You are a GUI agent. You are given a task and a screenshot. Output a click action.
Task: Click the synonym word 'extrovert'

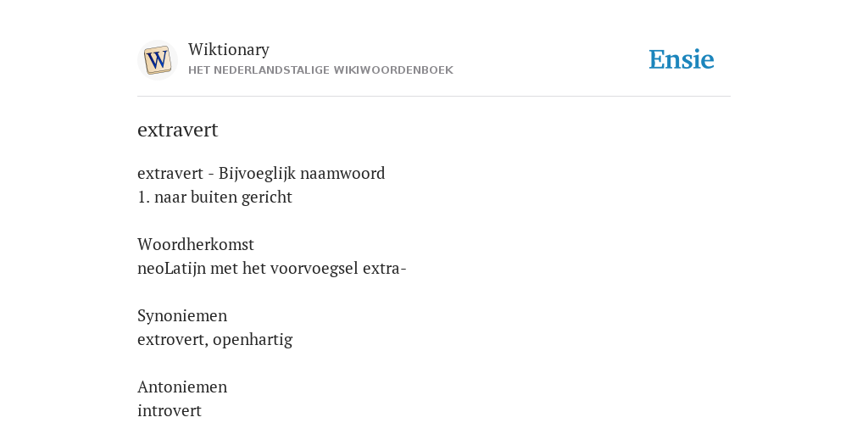171,339
